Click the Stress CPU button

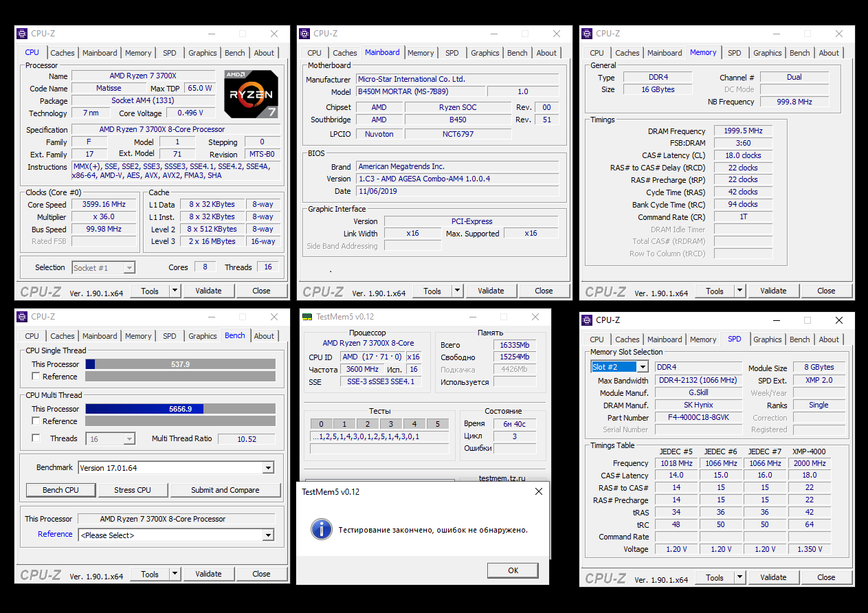pyautogui.click(x=133, y=490)
